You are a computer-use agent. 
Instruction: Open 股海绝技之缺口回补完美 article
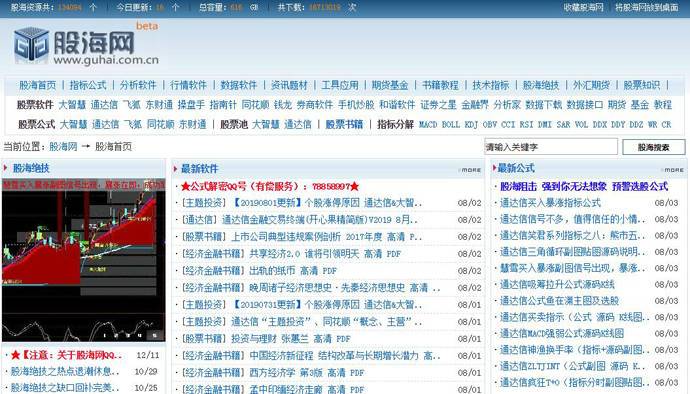[x=65, y=387]
